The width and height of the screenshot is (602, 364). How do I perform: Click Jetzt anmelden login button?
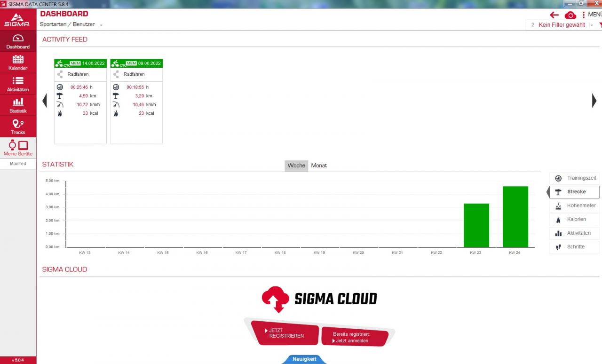point(354,338)
